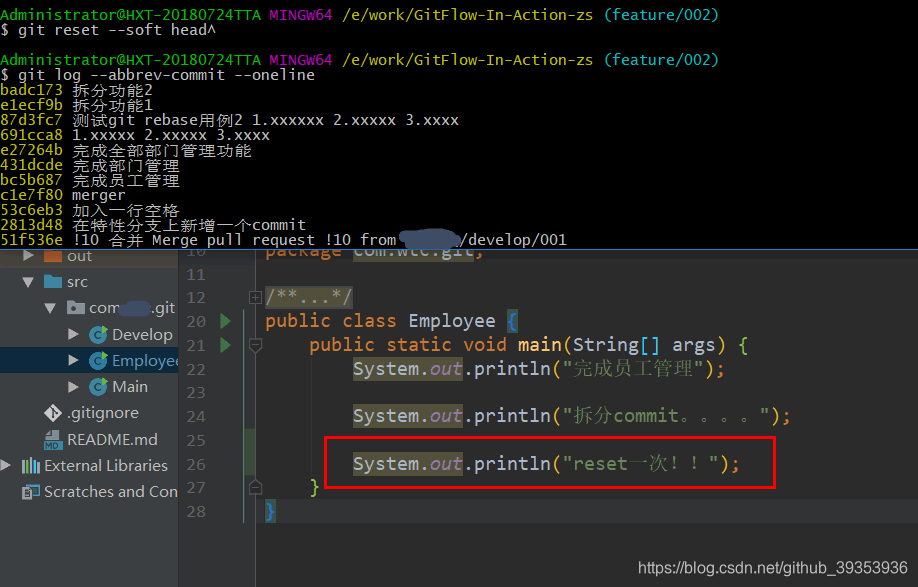Expand the folded comment block at line 12
918x587 pixels.
[255, 297]
